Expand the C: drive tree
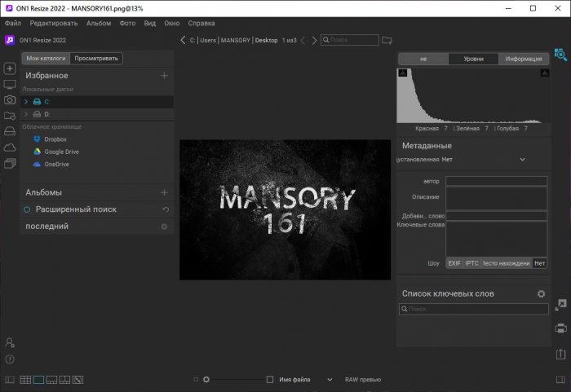The image size is (571, 392). [26, 102]
